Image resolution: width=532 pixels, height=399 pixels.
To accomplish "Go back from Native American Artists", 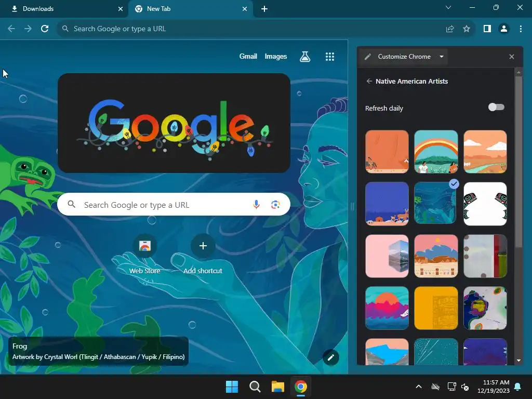I will 369,81.
